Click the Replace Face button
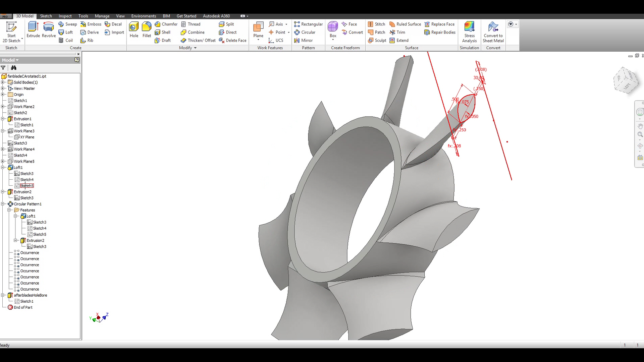This screenshot has height=362, width=644. click(439, 24)
